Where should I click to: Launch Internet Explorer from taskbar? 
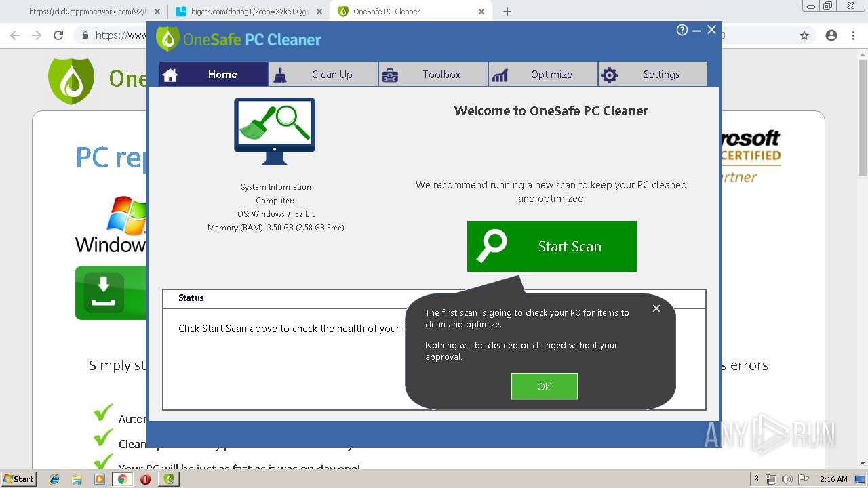tap(54, 479)
